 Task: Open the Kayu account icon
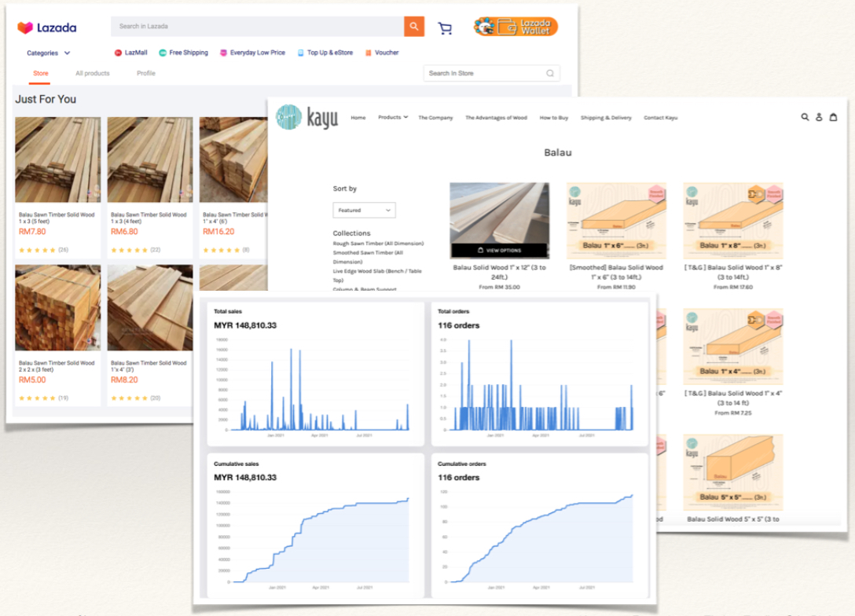[819, 117]
